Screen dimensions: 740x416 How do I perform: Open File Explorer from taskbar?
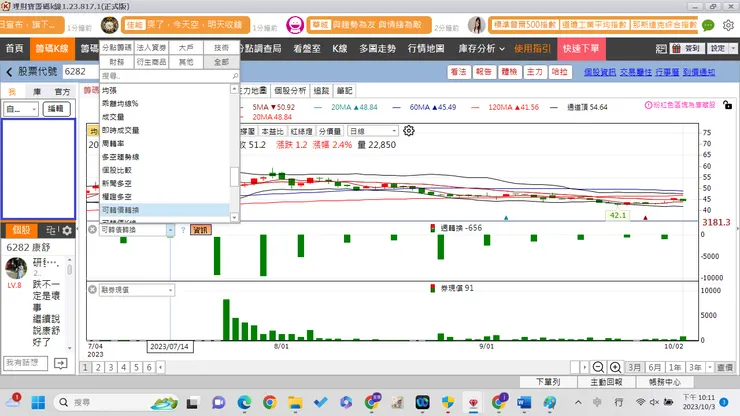(295, 402)
